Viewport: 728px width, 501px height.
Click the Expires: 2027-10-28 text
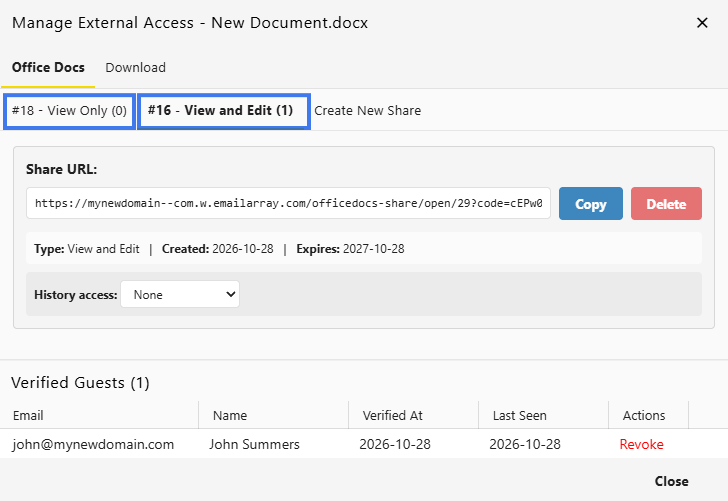click(x=351, y=249)
